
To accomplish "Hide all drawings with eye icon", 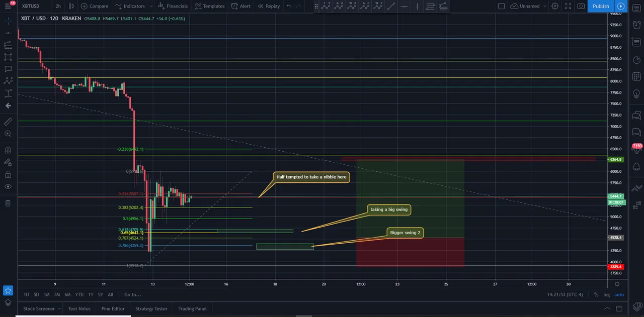I will coord(8,186).
